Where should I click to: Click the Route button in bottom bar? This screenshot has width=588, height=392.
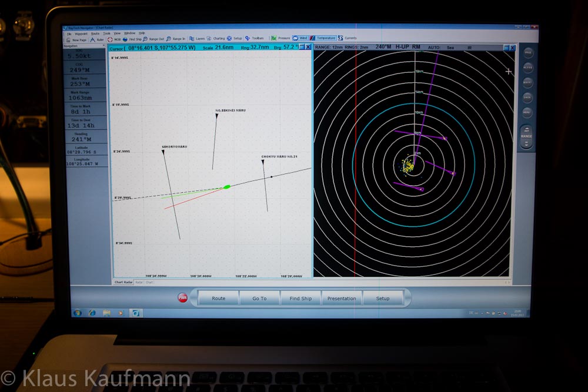click(x=218, y=299)
